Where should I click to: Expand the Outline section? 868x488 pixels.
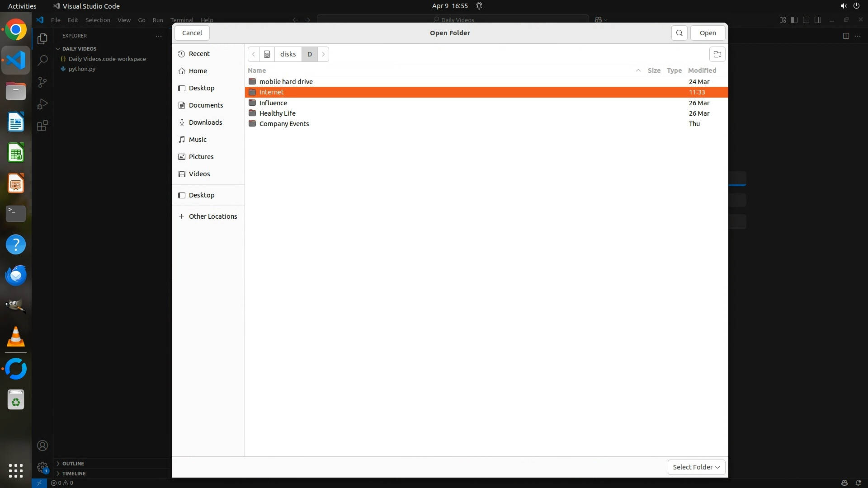(73, 464)
